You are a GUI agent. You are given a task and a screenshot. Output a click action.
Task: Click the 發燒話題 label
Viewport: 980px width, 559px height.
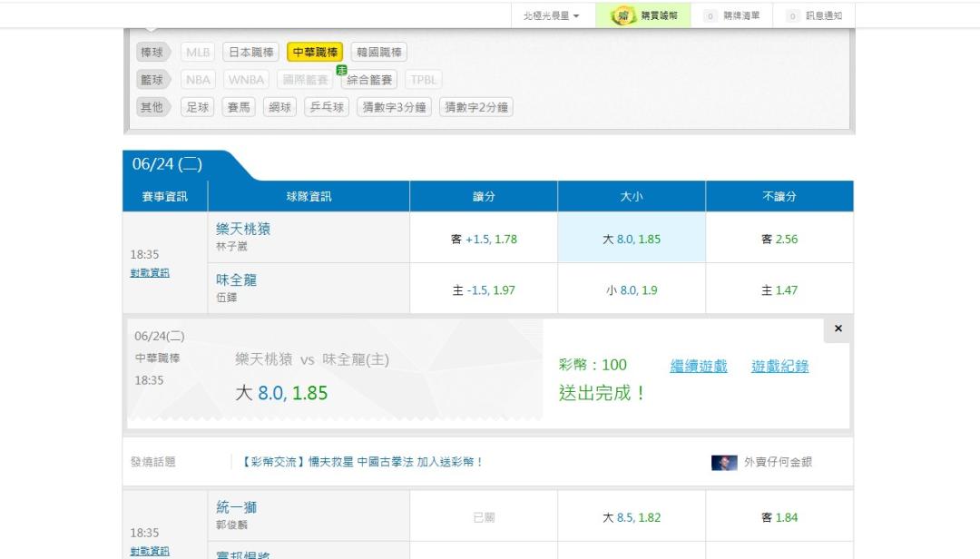click(153, 462)
